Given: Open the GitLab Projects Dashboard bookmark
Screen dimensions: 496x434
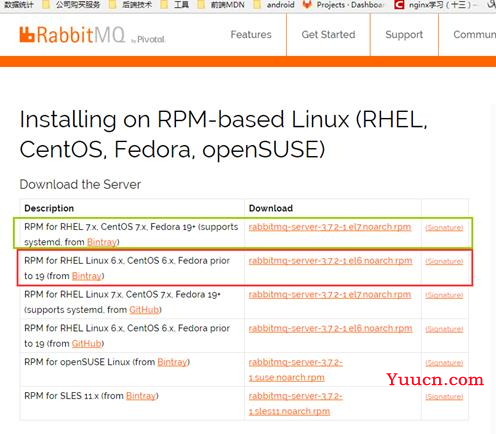Looking at the screenshot, I should point(344,5).
